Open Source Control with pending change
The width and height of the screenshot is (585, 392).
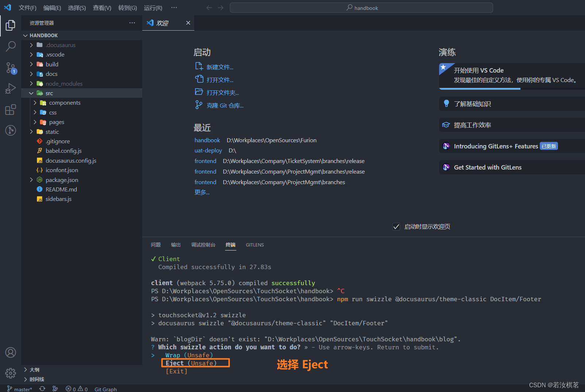pyautogui.click(x=10, y=67)
